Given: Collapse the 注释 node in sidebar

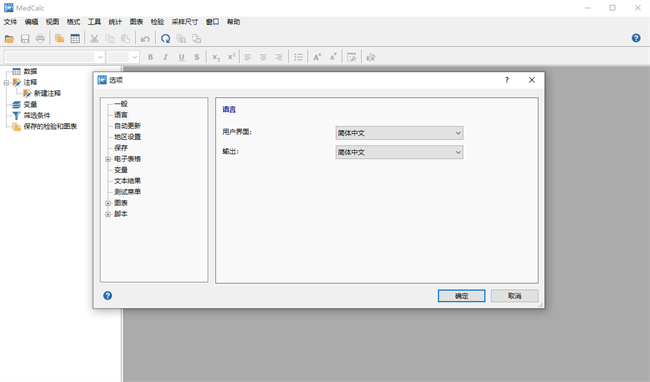Looking at the screenshot, I should pos(6,82).
